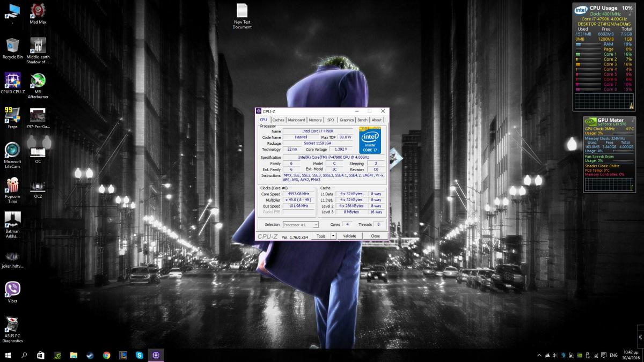Open the Windows Start menu
This screenshot has height=362, width=644.
pos(8,355)
